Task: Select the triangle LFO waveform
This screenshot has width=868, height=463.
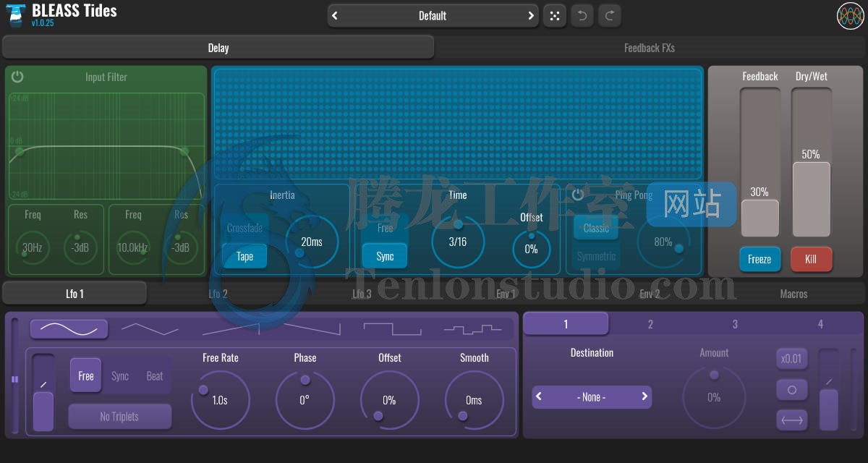Action: pyautogui.click(x=150, y=329)
